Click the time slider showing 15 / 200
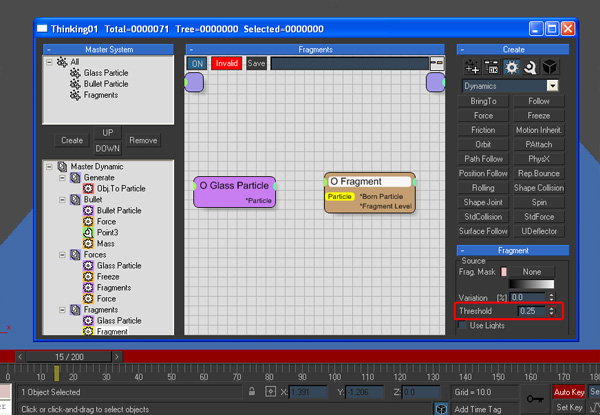Image resolution: width=600 pixels, height=415 pixels. 69,357
